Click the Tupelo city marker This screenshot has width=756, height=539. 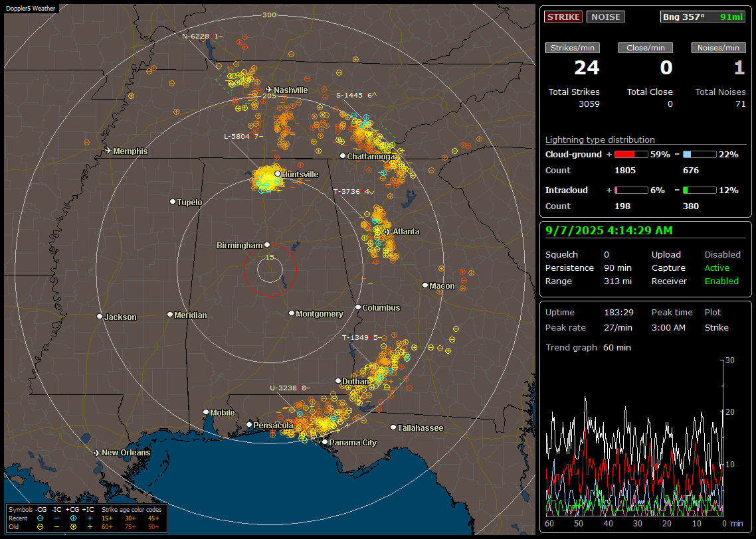coord(173,201)
